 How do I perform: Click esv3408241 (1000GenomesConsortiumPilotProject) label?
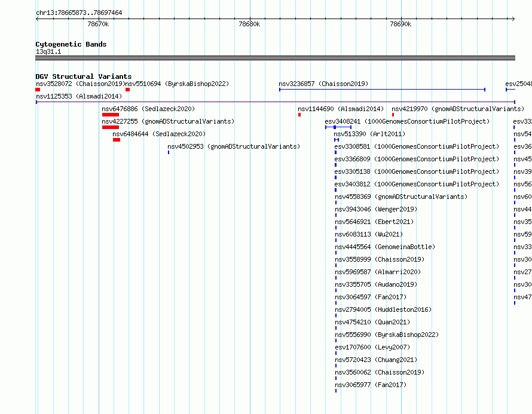pos(407,121)
